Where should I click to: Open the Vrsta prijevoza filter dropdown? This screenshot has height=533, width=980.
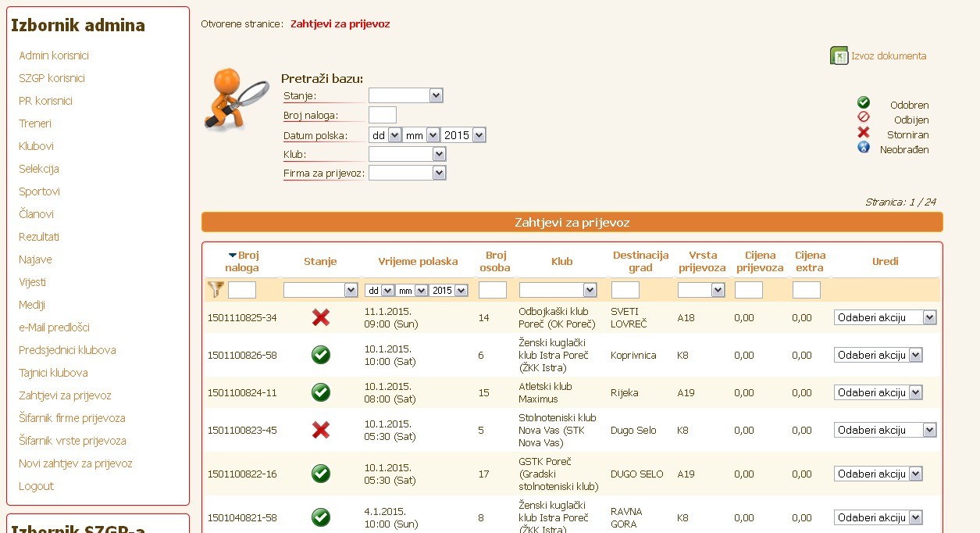tap(701, 290)
